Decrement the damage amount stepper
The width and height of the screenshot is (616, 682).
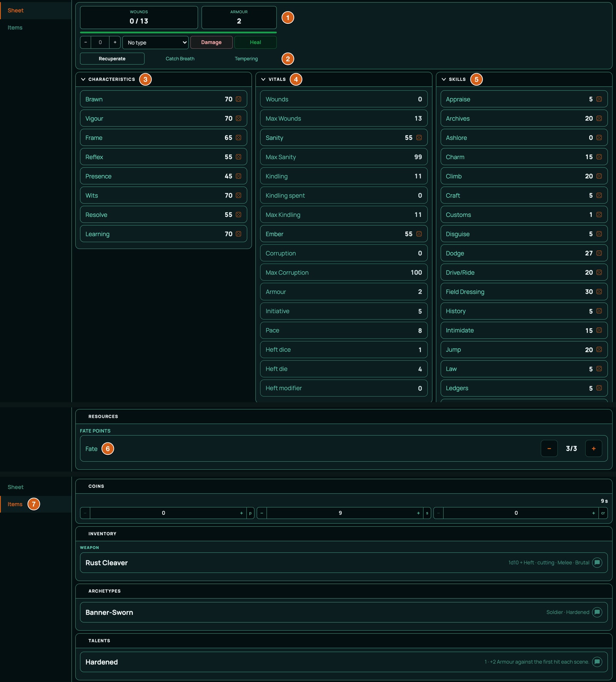85,42
